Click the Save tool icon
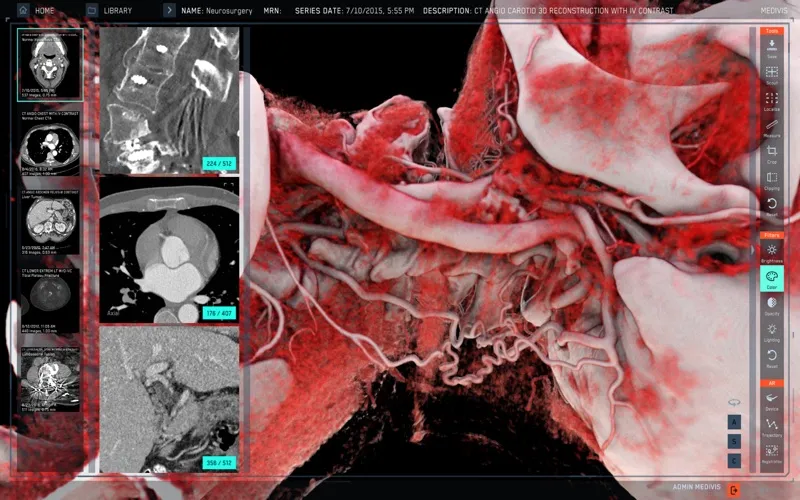The height and width of the screenshot is (500, 800). (x=771, y=48)
